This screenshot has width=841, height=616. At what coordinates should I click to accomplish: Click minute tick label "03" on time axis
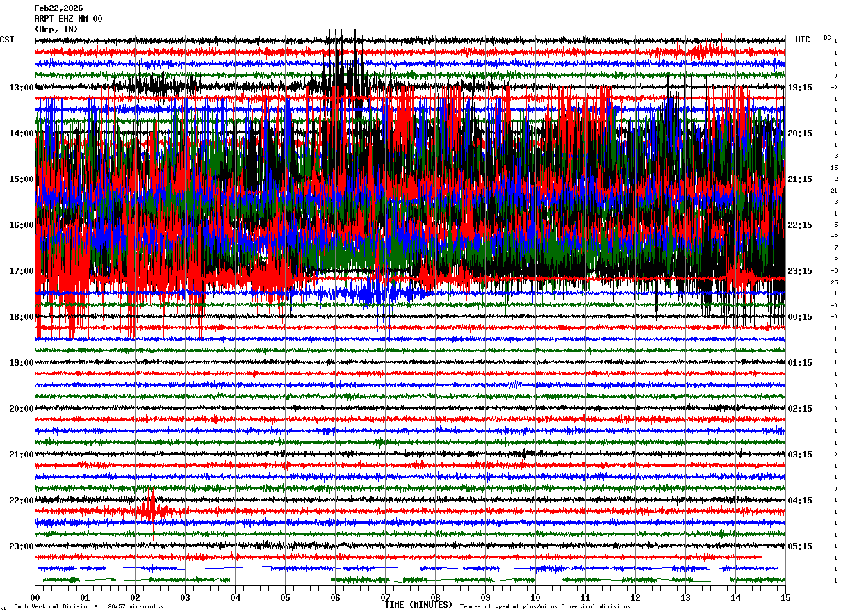(185, 597)
